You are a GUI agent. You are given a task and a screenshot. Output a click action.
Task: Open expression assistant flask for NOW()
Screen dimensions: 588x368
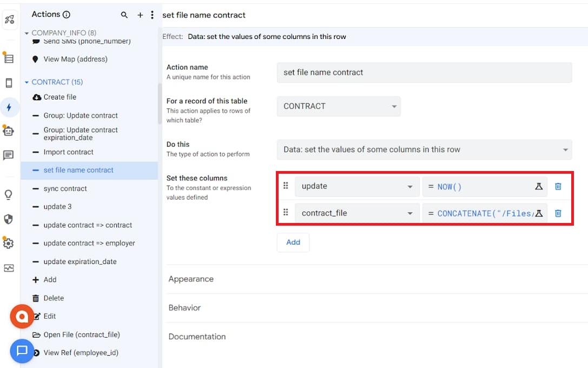538,186
